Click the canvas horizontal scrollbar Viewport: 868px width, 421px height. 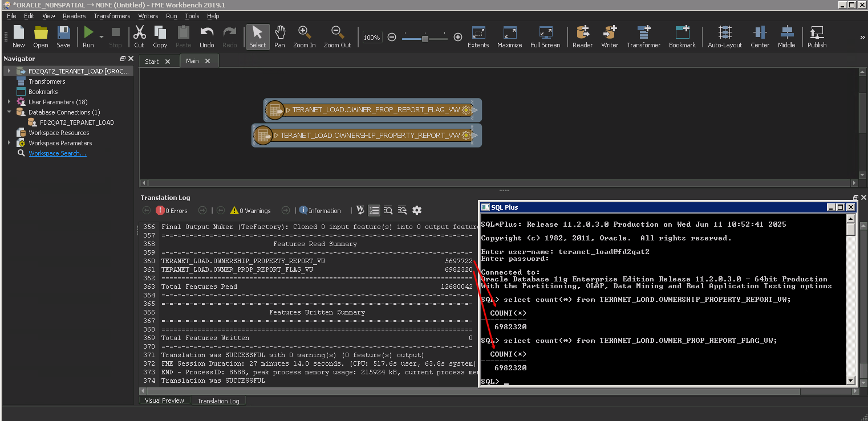499,183
